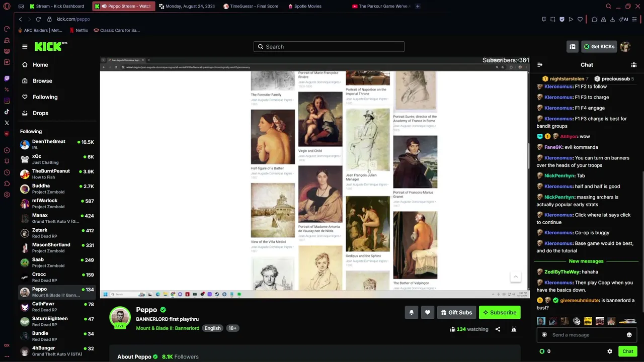This screenshot has height=362, width=644.
Task: Click the English language tag
Action: pyautogui.click(x=212, y=328)
